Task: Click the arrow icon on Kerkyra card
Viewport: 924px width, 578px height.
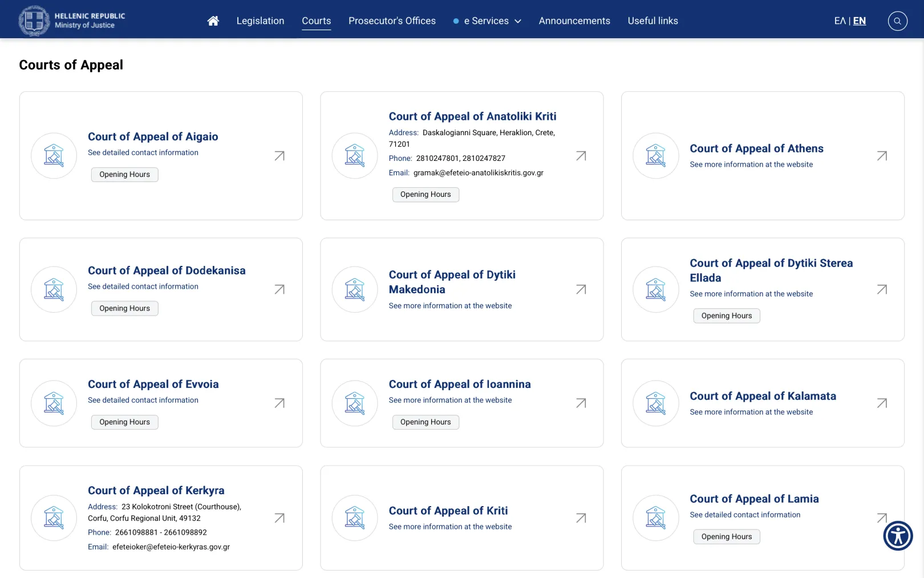Action: 279,518
